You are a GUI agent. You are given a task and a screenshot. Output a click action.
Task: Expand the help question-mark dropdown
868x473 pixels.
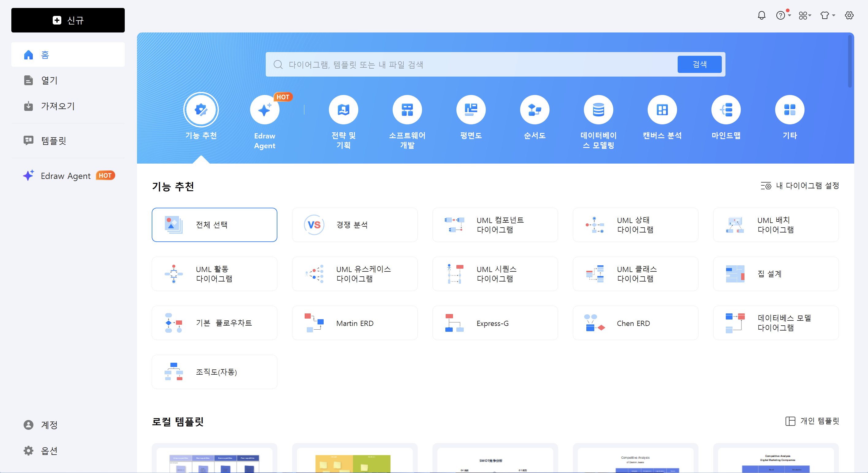(783, 16)
